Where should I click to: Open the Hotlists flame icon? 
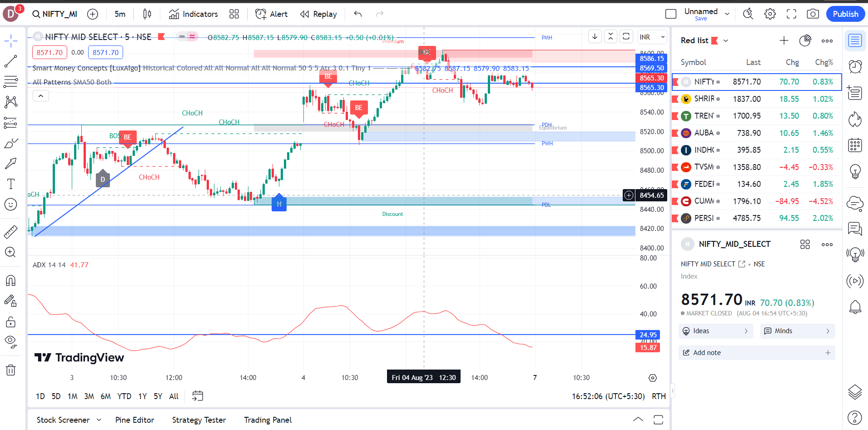click(x=854, y=119)
